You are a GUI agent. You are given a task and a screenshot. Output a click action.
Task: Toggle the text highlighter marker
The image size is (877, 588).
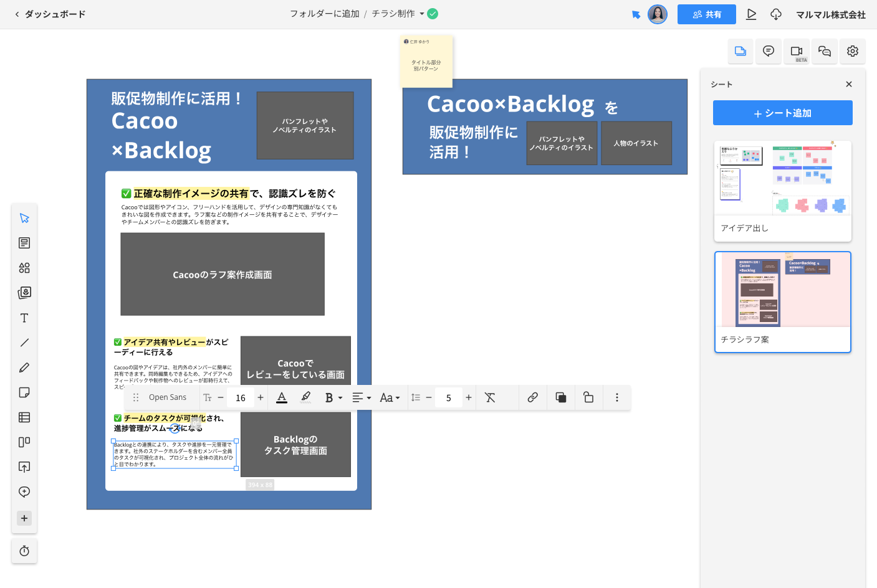[305, 397]
